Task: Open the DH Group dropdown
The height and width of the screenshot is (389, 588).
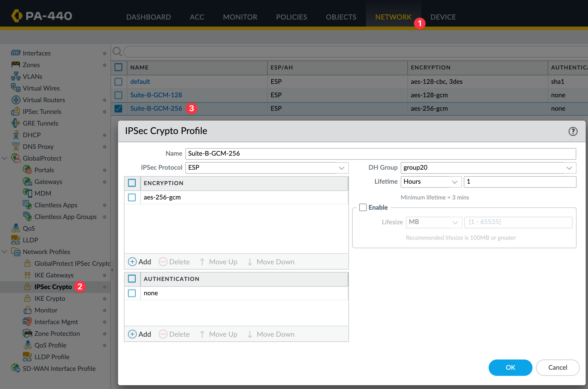Action: [x=569, y=168]
